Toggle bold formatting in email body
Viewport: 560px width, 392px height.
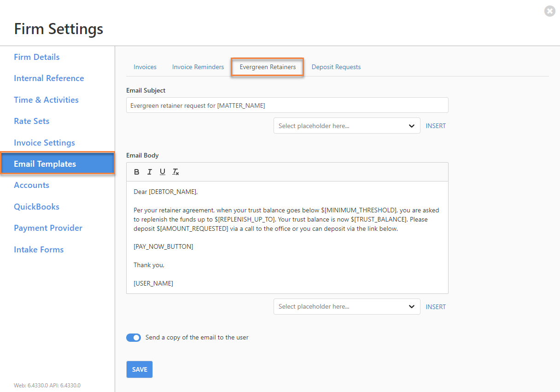(137, 172)
